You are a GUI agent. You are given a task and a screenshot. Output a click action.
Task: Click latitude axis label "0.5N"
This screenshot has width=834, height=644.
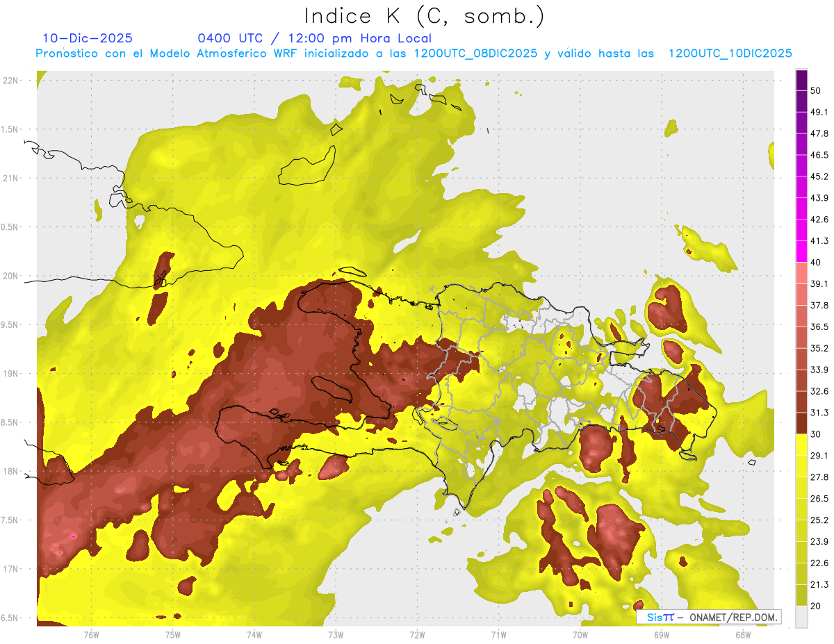click(9, 227)
